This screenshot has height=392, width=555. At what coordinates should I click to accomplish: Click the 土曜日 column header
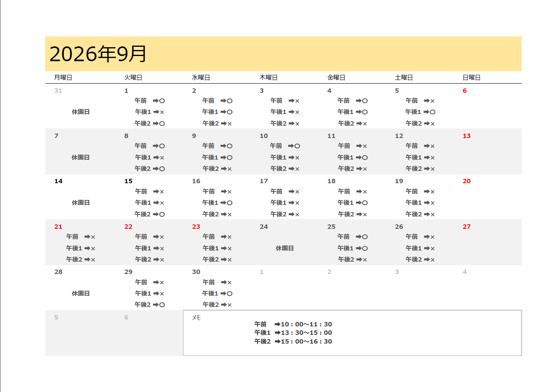point(404,78)
